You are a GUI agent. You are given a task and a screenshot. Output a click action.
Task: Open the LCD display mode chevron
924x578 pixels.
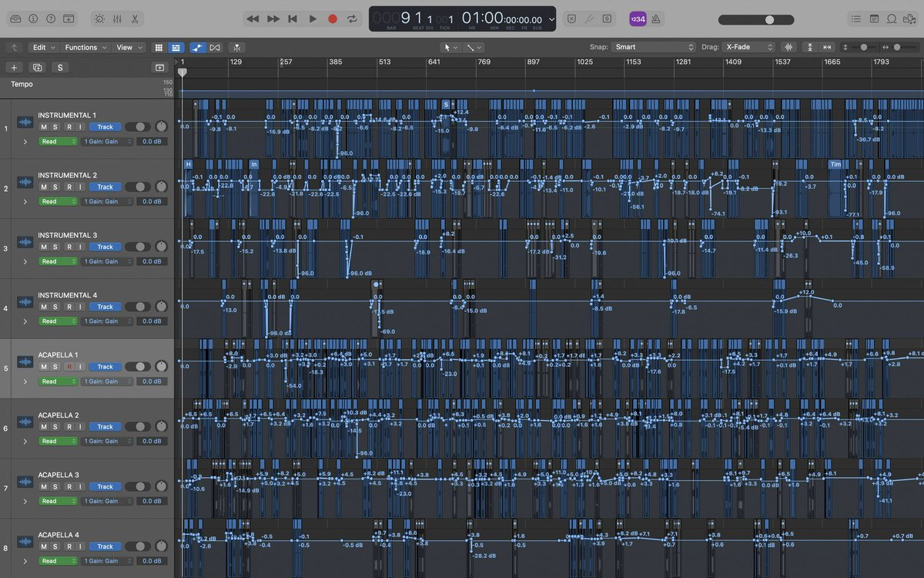(551, 19)
